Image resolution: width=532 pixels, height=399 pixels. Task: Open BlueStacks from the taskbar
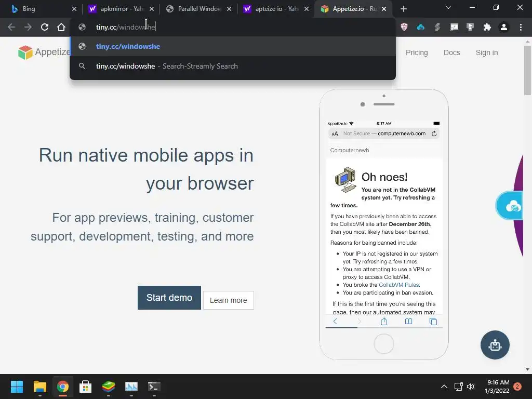click(x=108, y=387)
